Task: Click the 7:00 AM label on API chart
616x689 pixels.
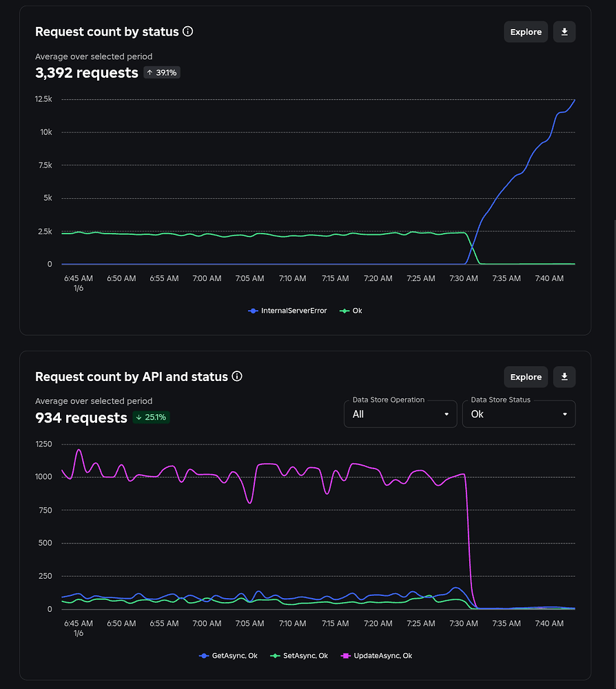Action: pos(207,624)
